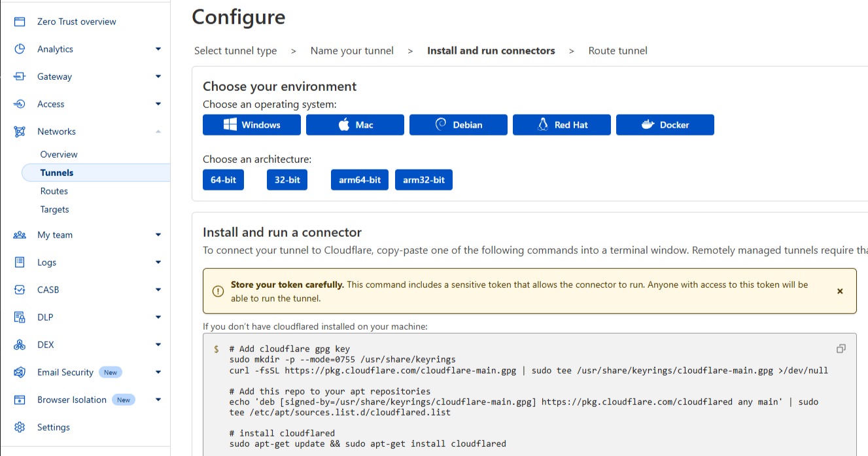Click the Analytics pie chart icon
Image resolution: width=868 pixels, height=456 pixels.
pos(20,49)
